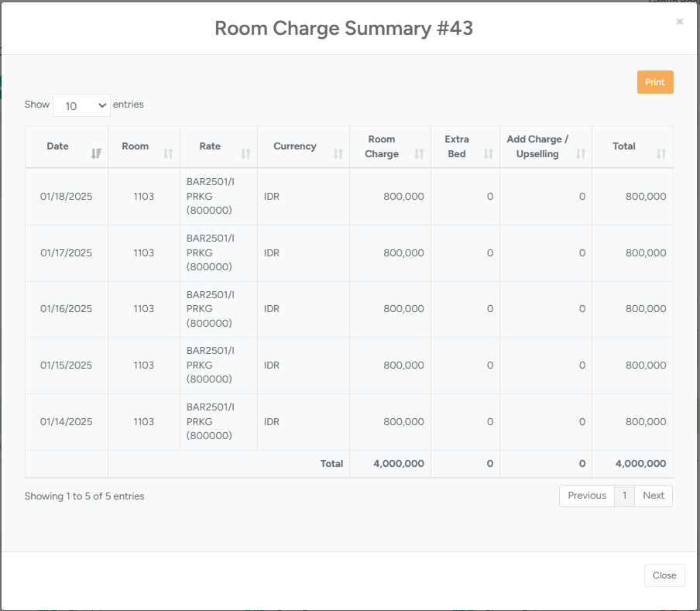
Task: Click the total 4,000,000 Room Charge cell
Action: [x=398, y=464]
